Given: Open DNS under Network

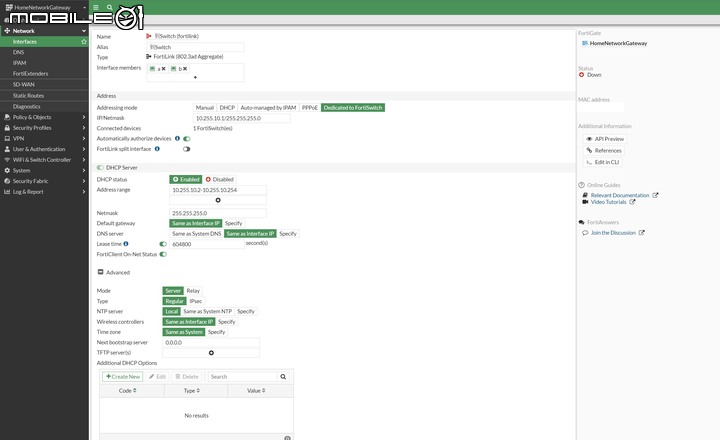Looking at the screenshot, I should tap(44, 52).
